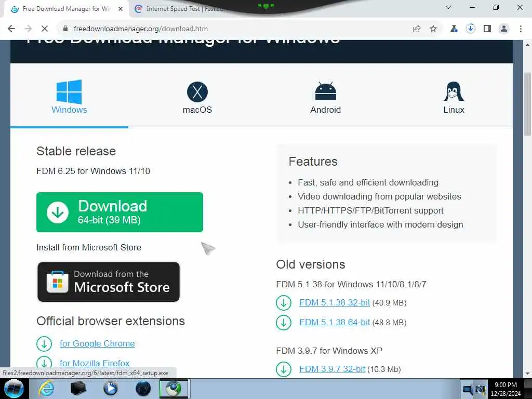Click Download from the Microsoft Store badge

point(109,282)
